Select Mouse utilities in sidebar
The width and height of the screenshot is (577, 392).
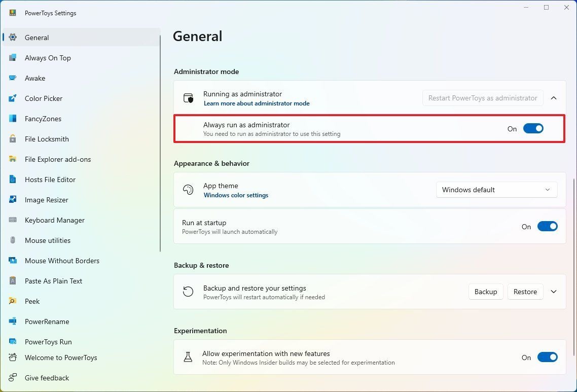tap(81, 240)
